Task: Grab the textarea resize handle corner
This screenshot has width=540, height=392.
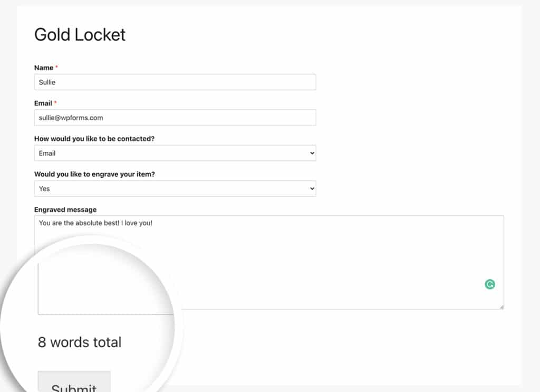Action: point(501,307)
